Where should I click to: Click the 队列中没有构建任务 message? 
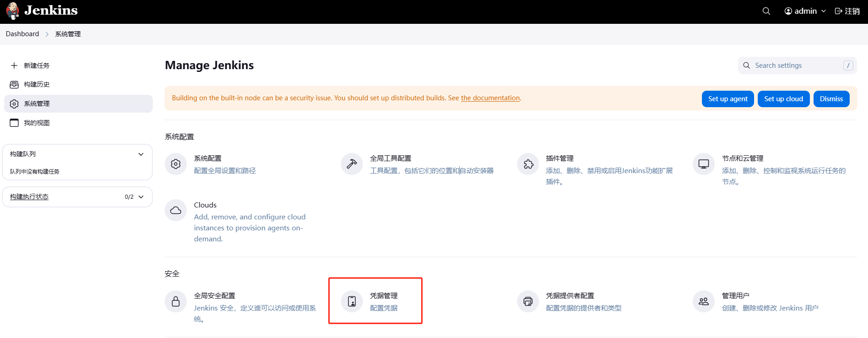(x=35, y=172)
